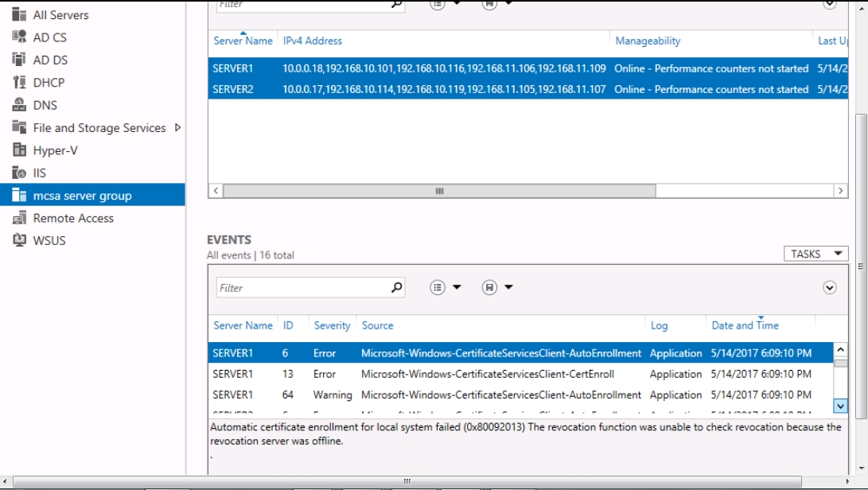Image resolution: width=868 pixels, height=490 pixels.
Task: Select All Servers in navigation
Action: (61, 15)
